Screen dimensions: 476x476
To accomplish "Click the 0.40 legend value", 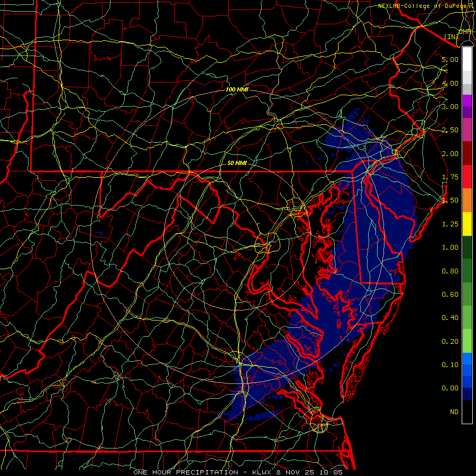I will 450,318.
